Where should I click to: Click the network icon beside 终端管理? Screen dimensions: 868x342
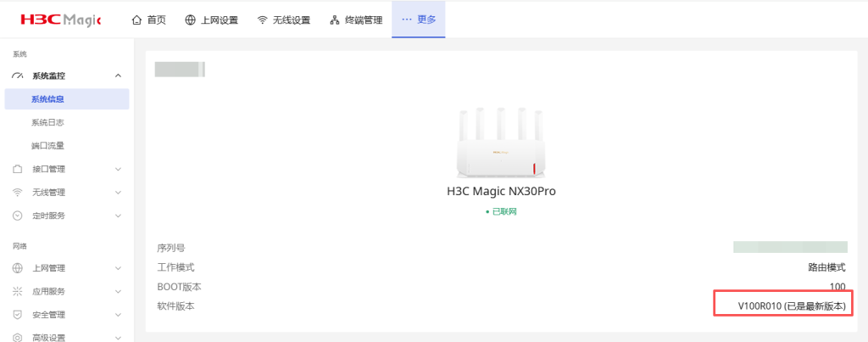pos(334,20)
